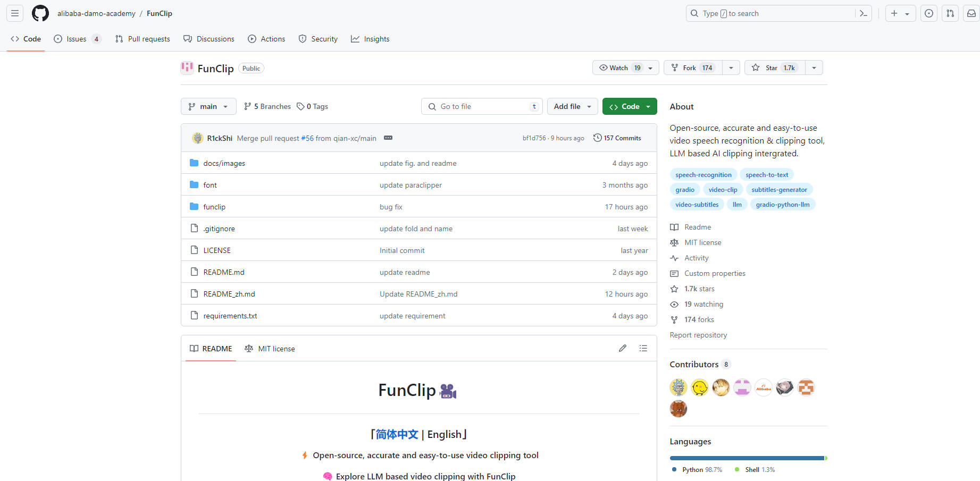Edit the README with the pencil icon
Image resolution: width=980 pixels, height=481 pixels.
pos(622,348)
